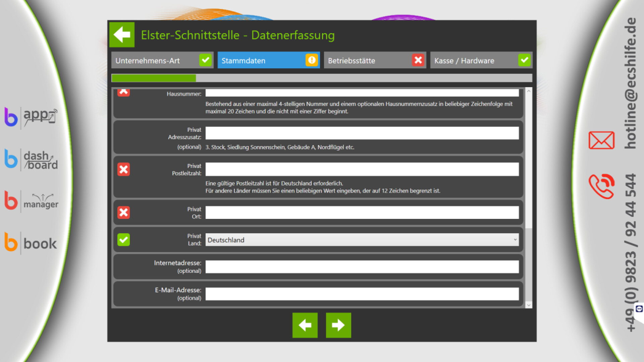Go to previous page with bottom left arrow

pyautogui.click(x=305, y=325)
